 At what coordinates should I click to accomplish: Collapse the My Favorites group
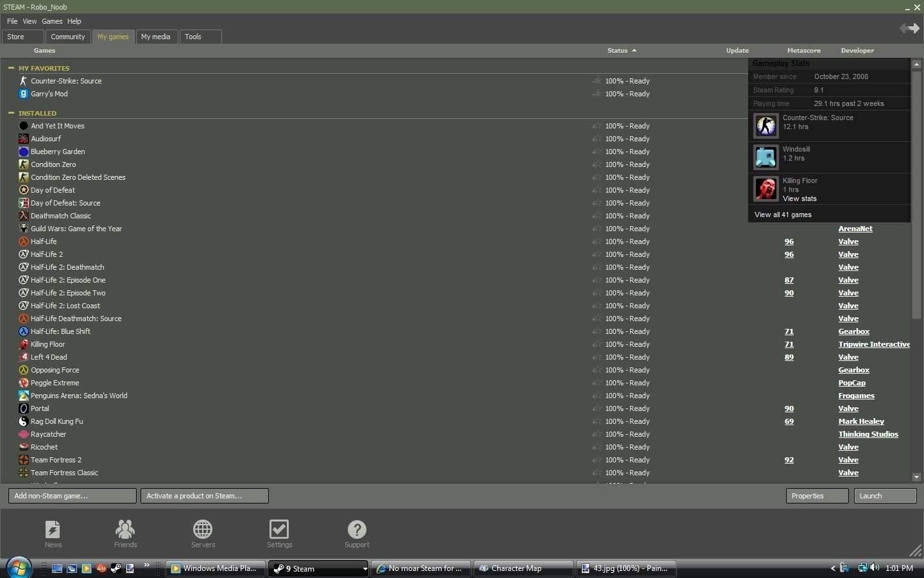tap(11, 68)
